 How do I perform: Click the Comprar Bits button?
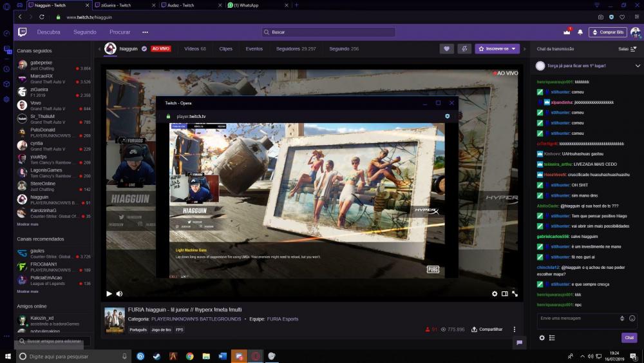pyautogui.click(x=607, y=32)
